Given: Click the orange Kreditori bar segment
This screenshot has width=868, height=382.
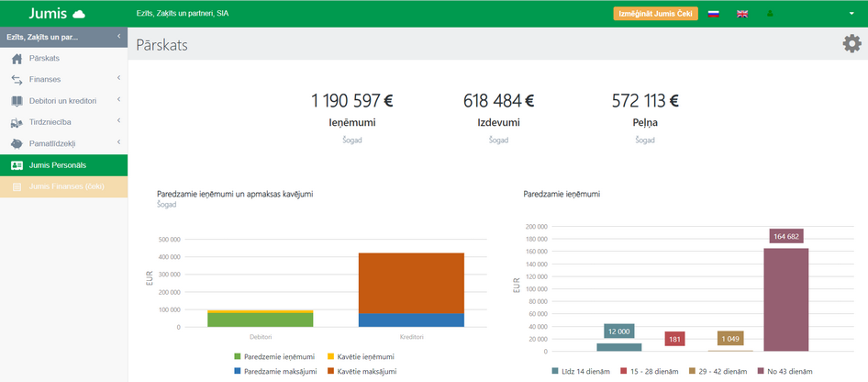Looking at the screenshot, I should 411,283.
